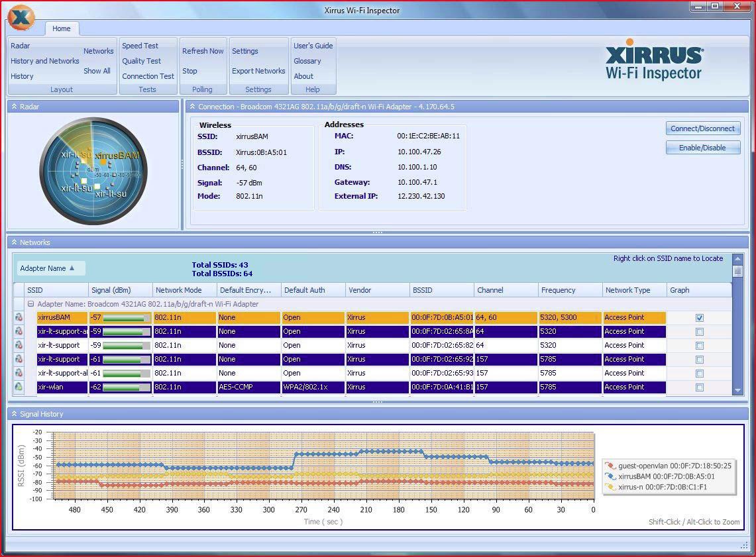
Task: Open the Xirrus orb application menu
Action: tap(21, 17)
